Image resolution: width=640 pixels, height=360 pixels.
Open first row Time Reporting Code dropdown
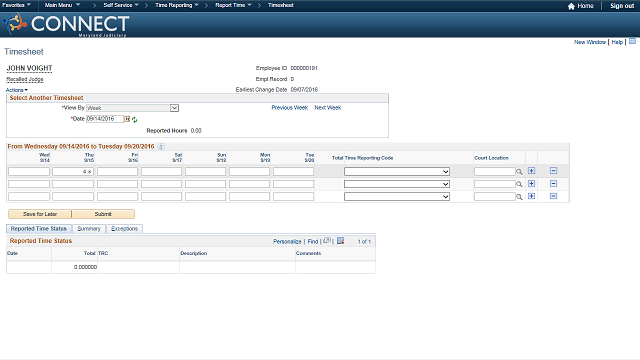click(397, 172)
